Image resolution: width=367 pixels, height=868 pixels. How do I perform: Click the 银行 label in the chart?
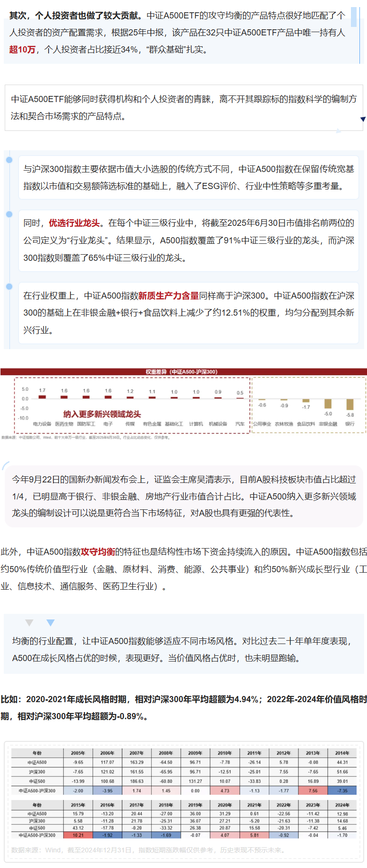click(350, 424)
